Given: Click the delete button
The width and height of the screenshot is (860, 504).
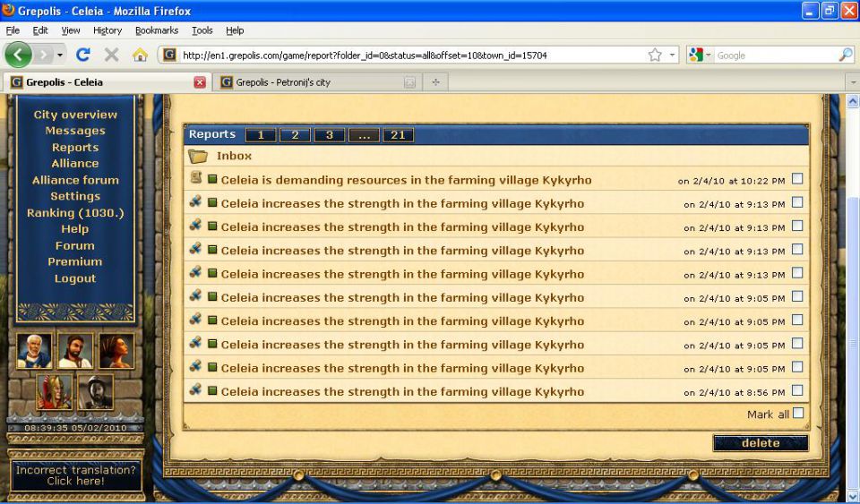Looking at the screenshot, I should tap(761, 443).
